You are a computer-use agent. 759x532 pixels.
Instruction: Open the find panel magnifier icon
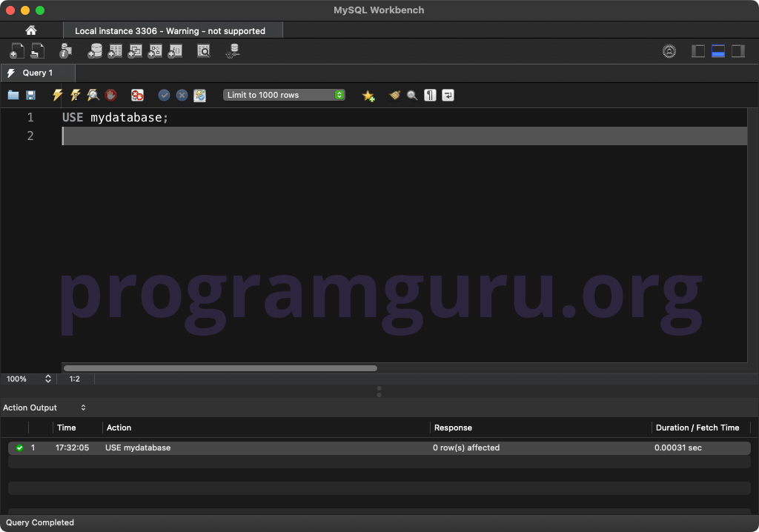(x=412, y=95)
